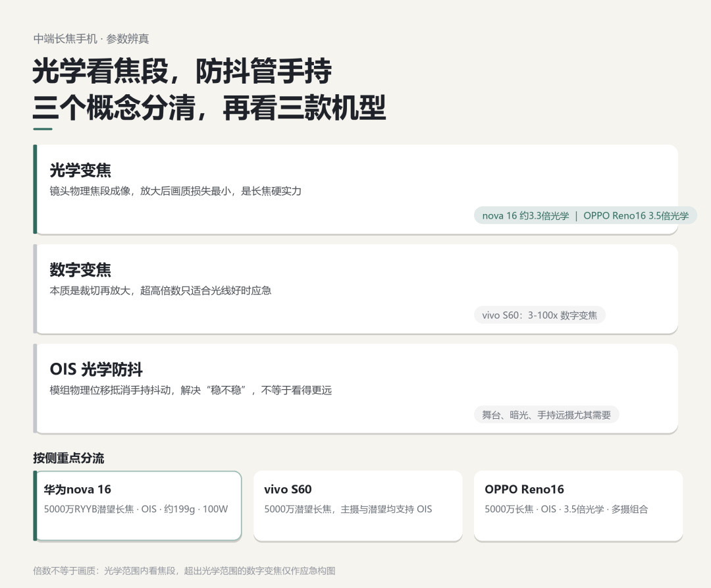Image resolution: width=711 pixels, height=588 pixels.
Task: Click the spec line '5000万RYYB潜望长焦 · OIS · 约199g · 100W'
Action: [x=136, y=509]
